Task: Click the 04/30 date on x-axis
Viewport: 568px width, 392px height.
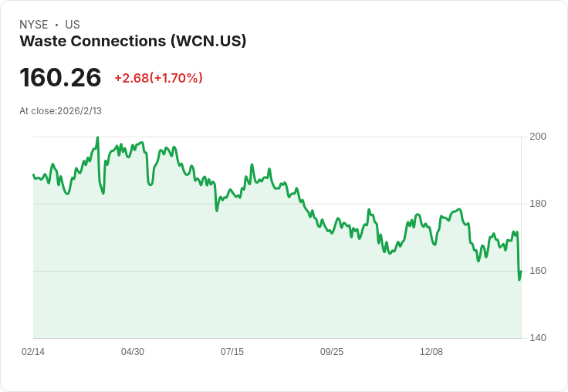Action: 133,352
